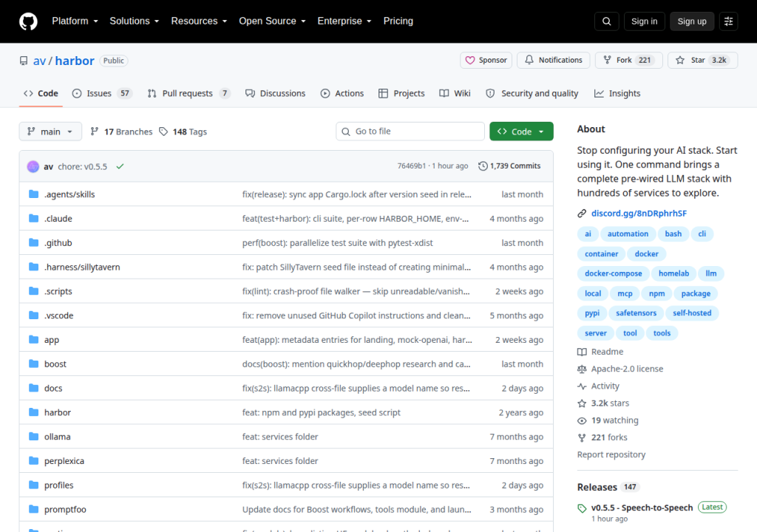Click the GitHub logo icon
This screenshot has width=757, height=532.
pyautogui.click(x=28, y=21)
